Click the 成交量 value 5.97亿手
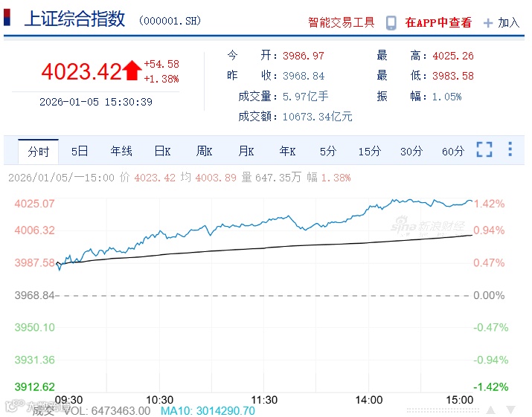 305,97
